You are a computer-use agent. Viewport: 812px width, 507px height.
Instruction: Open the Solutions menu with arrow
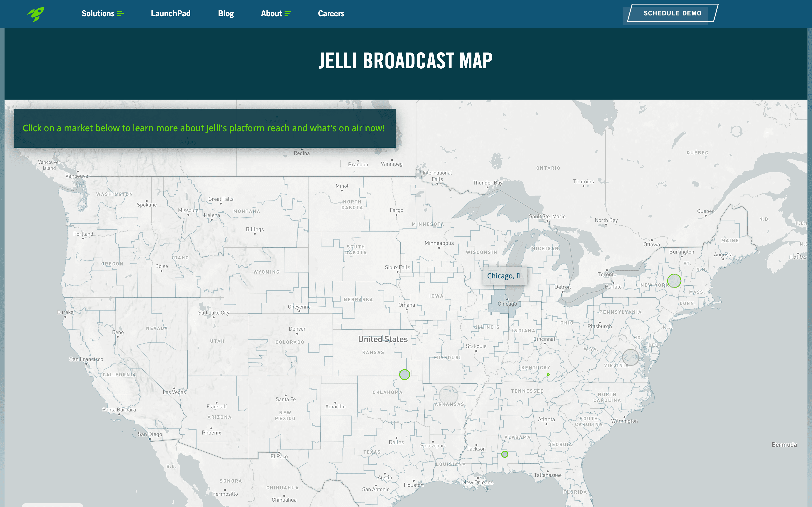click(102, 13)
